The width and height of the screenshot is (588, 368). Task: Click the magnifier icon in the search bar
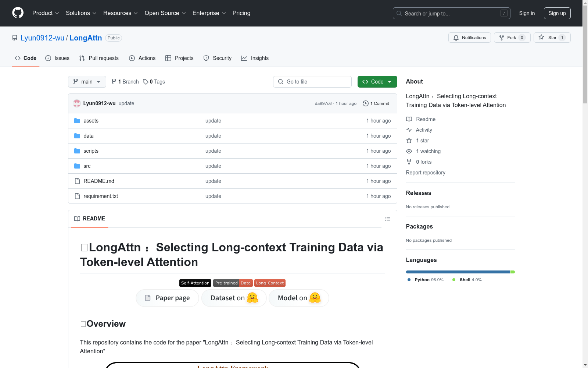tap(399, 13)
